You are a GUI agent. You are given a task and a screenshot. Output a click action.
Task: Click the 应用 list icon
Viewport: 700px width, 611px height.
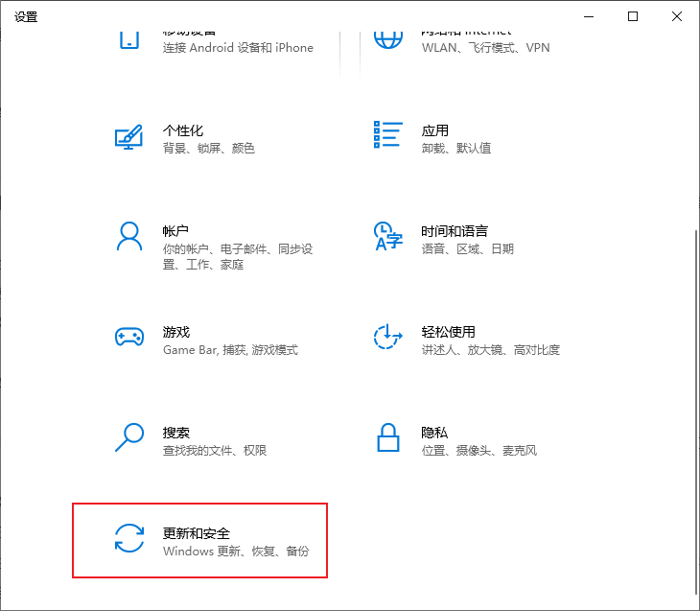pyautogui.click(x=388, y=134)
